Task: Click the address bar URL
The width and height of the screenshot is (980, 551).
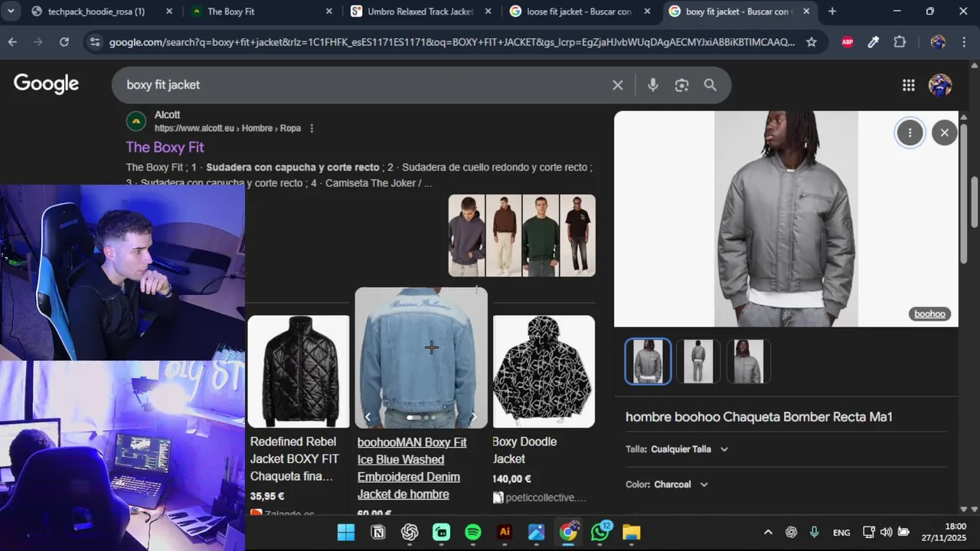Action: pos(452,42)
